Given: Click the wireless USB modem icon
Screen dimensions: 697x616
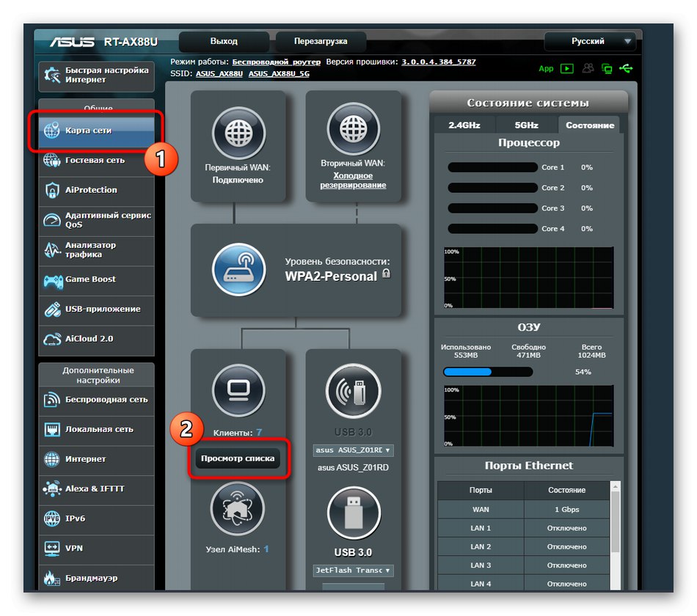Looking at the screenshot, I should tap(354, 391).
